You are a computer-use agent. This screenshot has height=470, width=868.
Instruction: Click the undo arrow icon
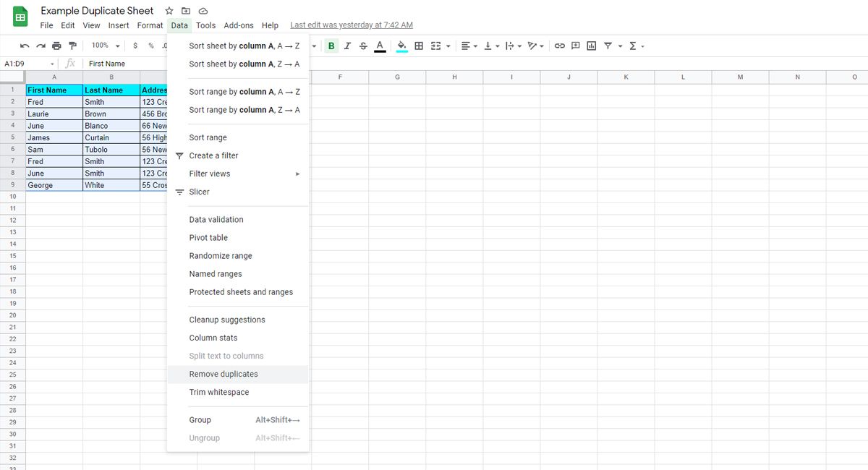tap(25, 46)
